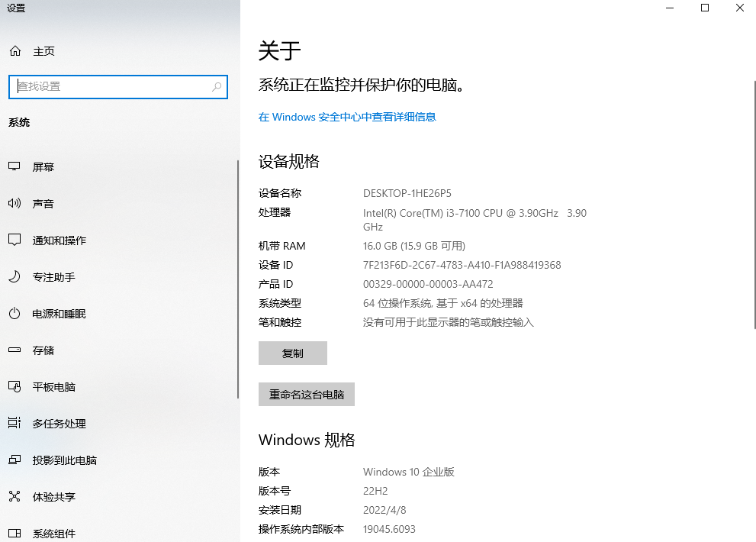
Task: Close the Settings window
Action: tap(740, 8)
